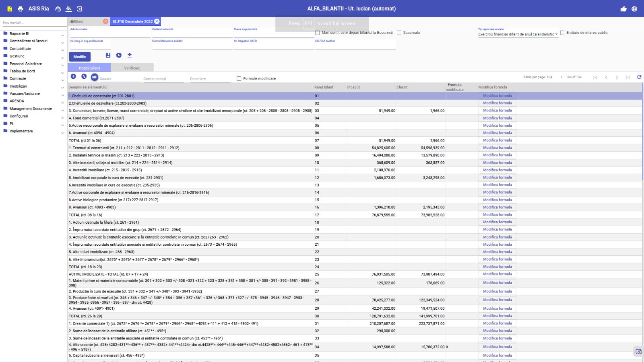Switch to the Verificare tab
644x362 pixels.
pyautogui.click(x=132, y=68)
